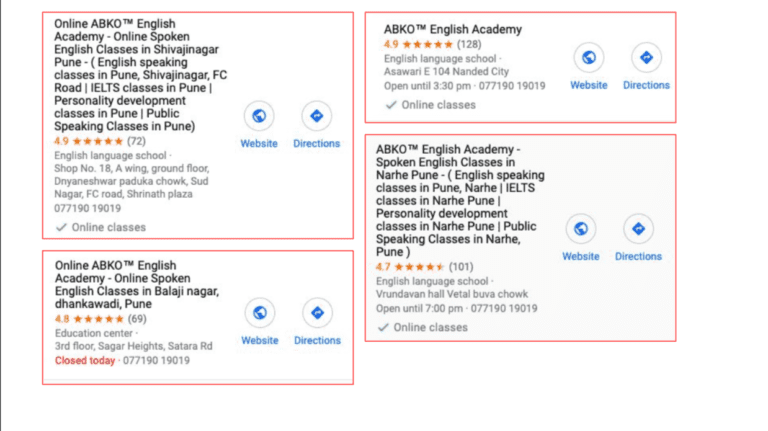Screen dimensions: 768x431
Task: Click Online classes checkmark in Narhe listing
Action: coord(383,327)
